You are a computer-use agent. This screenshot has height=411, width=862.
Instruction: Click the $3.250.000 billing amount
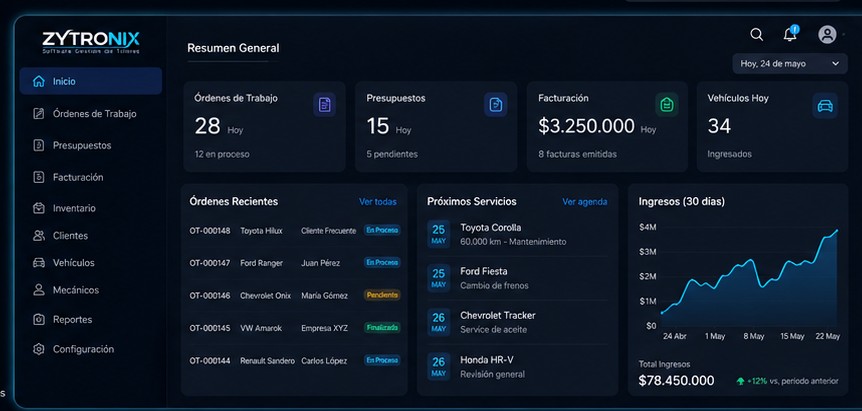[586, 126]
